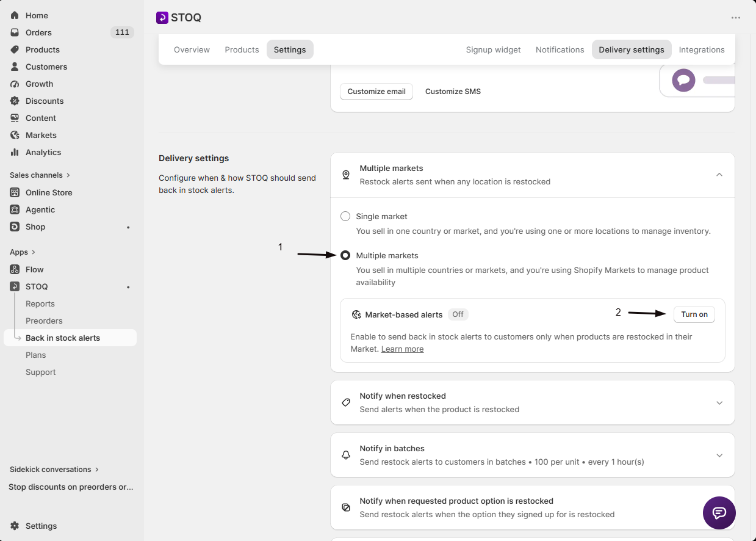The width and height of the screenshot is (756, 541).
Task: Click the Flow app icon
Action: click(x=15, y=269)
